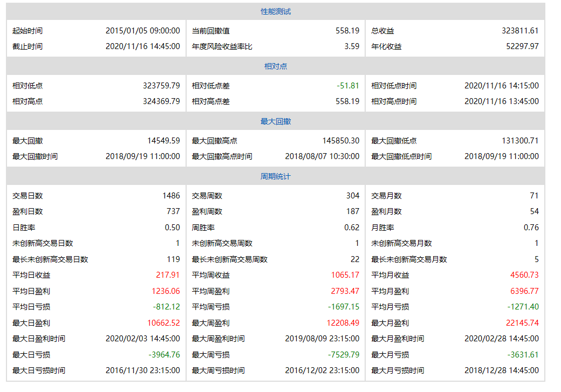Click trading weeks count 304
The height and width of the screenshot is (392, 561).
pos(352,196)
